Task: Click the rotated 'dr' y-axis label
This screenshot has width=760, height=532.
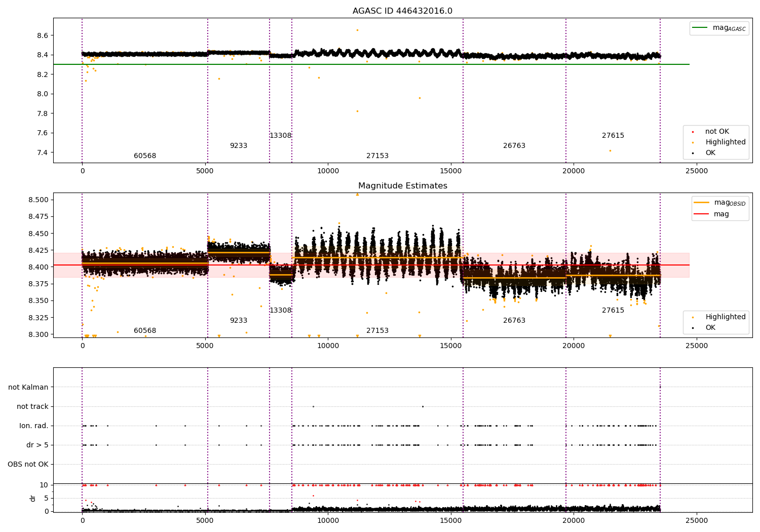Action: click(33, 498)
